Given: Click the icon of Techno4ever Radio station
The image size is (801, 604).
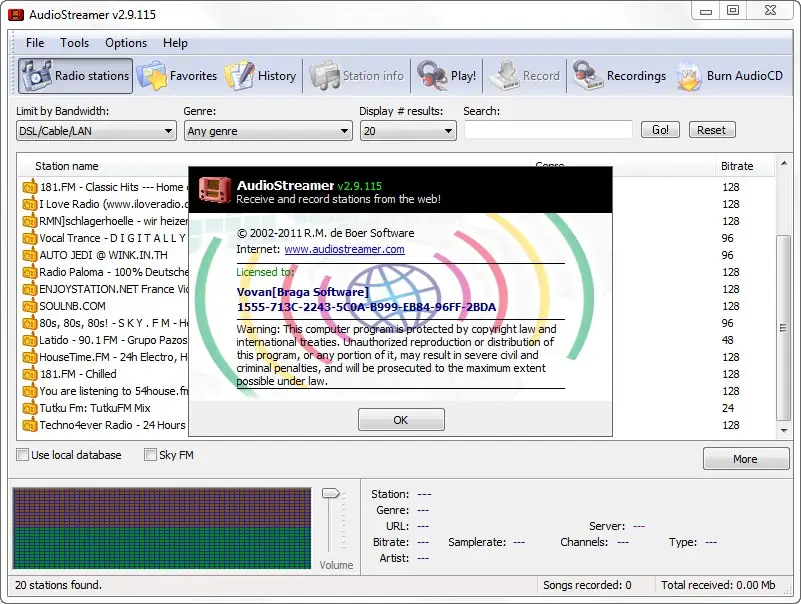Looking at the screenshot, I should click(30, 425).
